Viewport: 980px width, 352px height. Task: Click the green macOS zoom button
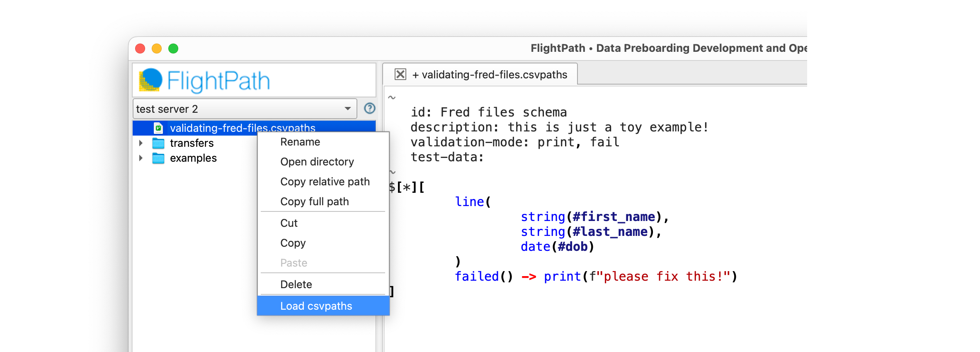[x=173, y=49]
